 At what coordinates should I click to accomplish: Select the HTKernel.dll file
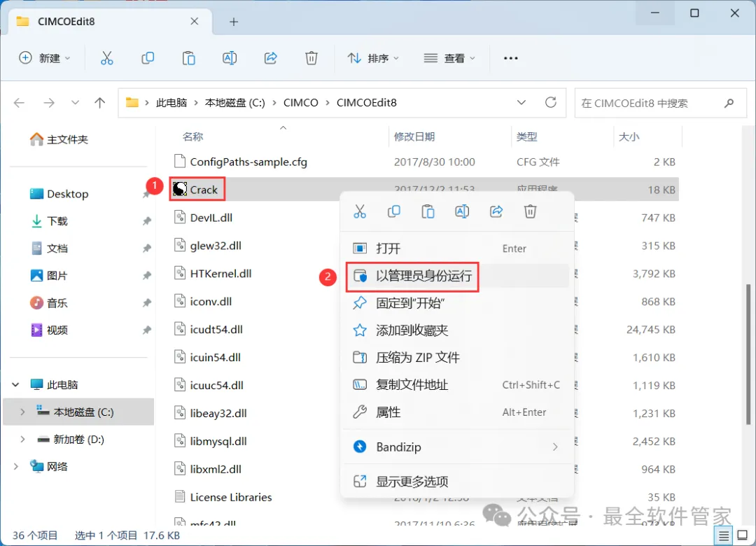click(213, 274)
